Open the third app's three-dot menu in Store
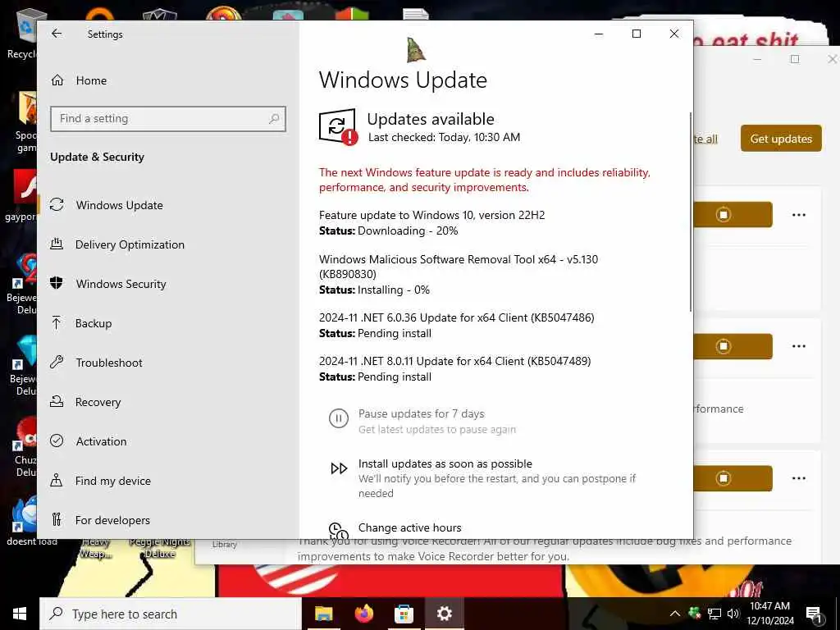This screenshot has width=840, height=630. [x=799, y=478]
